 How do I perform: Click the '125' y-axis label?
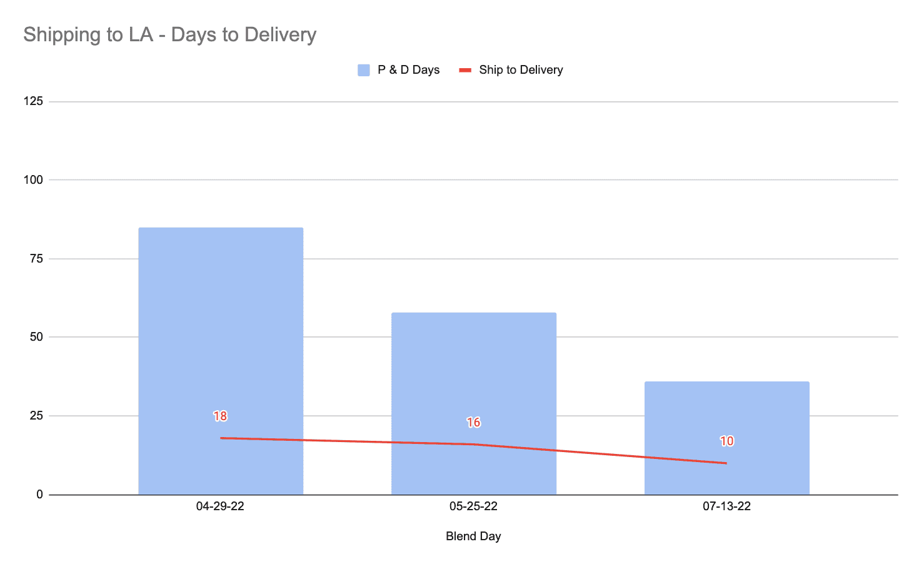[33, 101]
